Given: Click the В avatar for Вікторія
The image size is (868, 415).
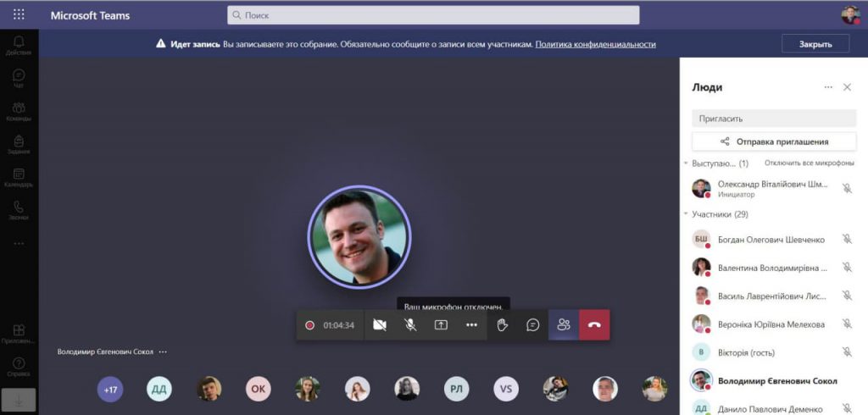Looking at the screenshot, I should point(701,352).
